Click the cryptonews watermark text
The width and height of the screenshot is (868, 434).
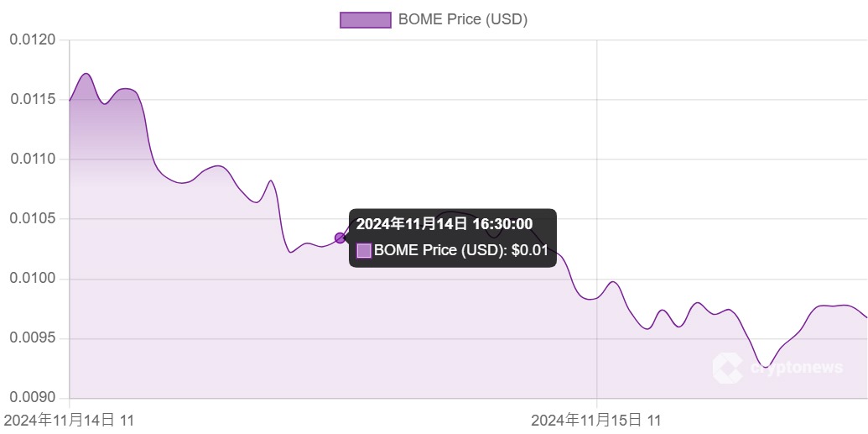(x=795, y=369)
